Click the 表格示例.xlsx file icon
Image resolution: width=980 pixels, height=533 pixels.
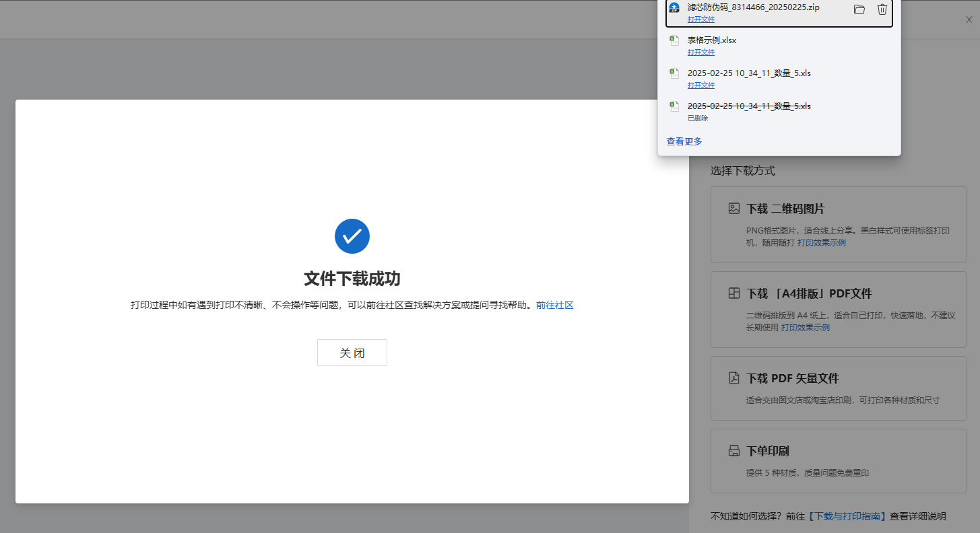pos(674,40)
